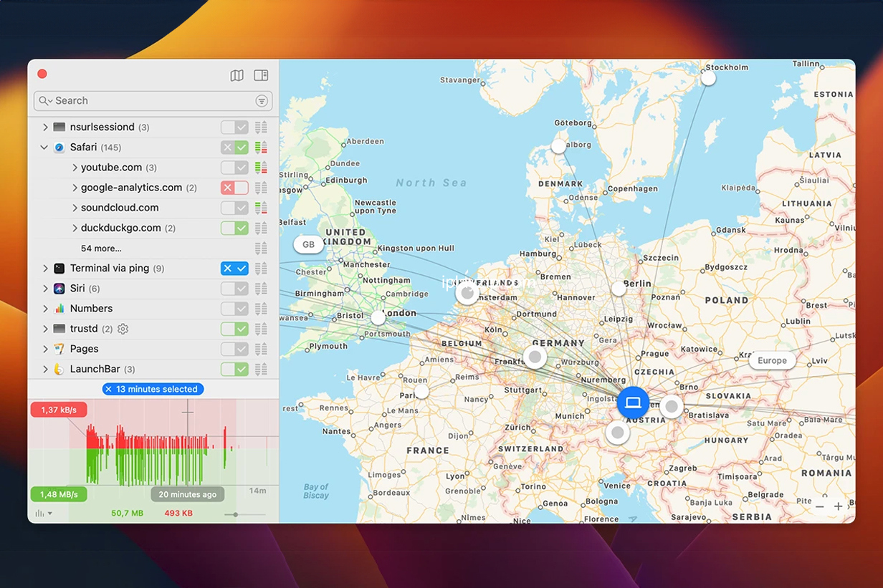
Task: Expand the Siri row
Action: [x=44, y=289]
